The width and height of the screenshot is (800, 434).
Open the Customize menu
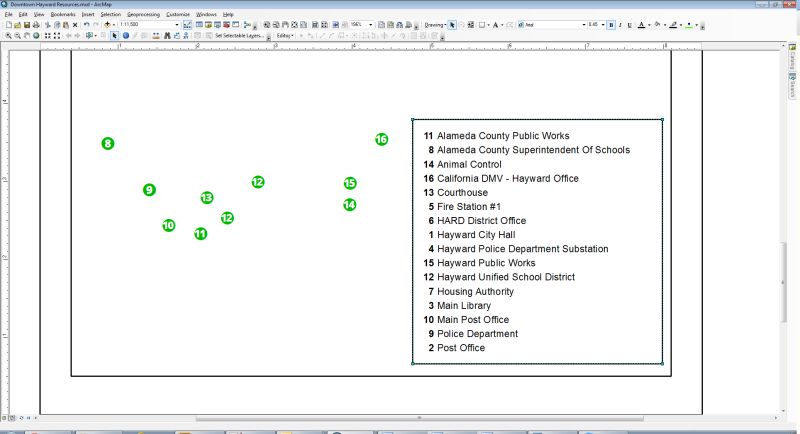(178, 14)
